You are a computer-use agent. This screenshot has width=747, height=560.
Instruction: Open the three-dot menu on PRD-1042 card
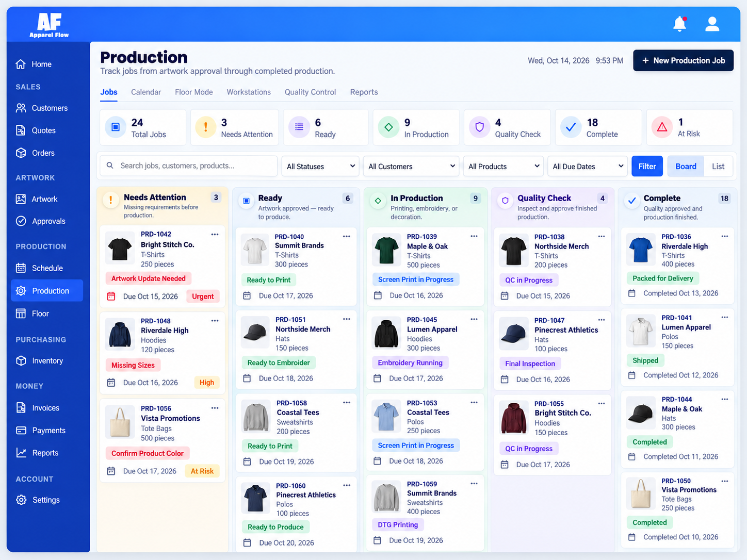(215, 234)
